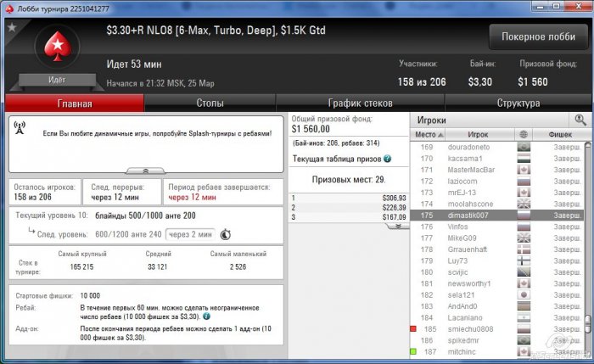Click the green marker beside mitchinc
Screen dimensions: 594x364
point(413,351)
